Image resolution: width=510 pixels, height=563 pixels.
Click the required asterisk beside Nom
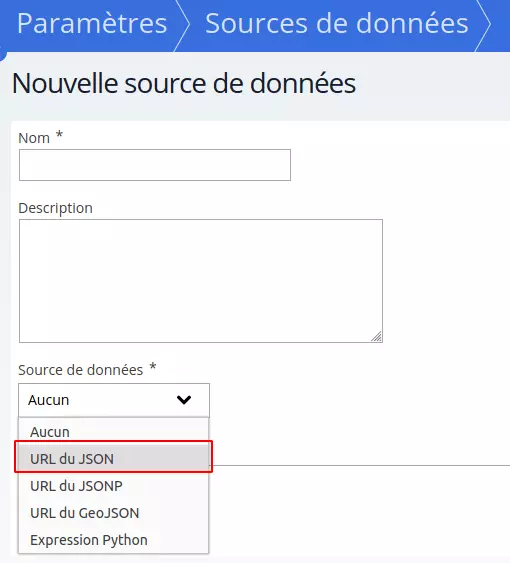tap(59, 135)
